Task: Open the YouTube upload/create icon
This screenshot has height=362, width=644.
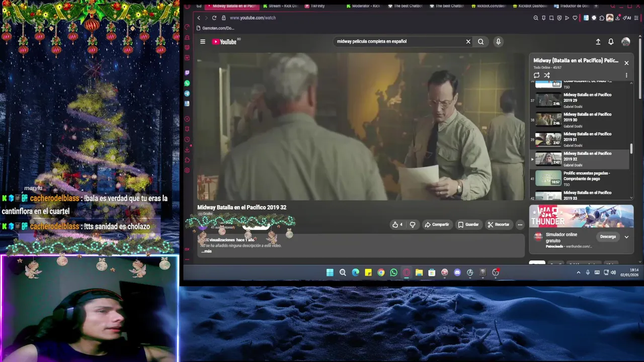Action: [x=598, y=42]
